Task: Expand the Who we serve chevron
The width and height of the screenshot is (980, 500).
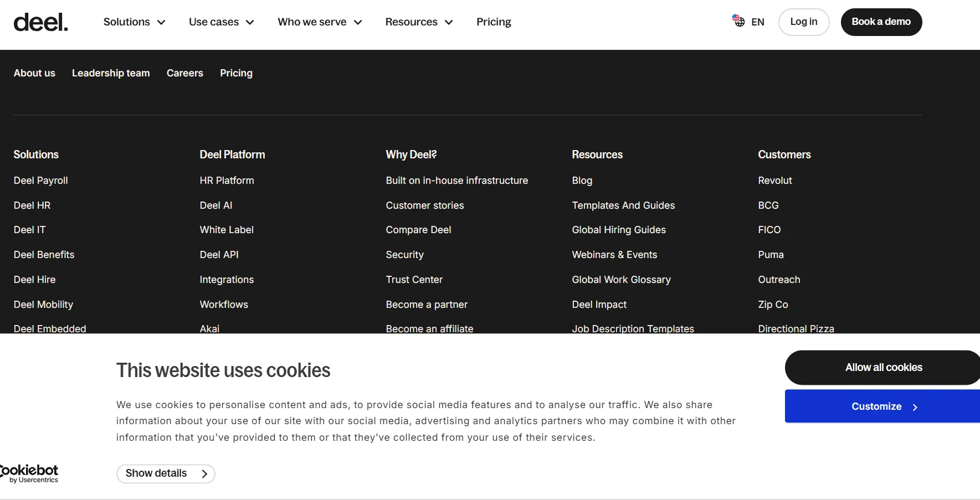Action: pyautogui.click(x=358, y=22)
